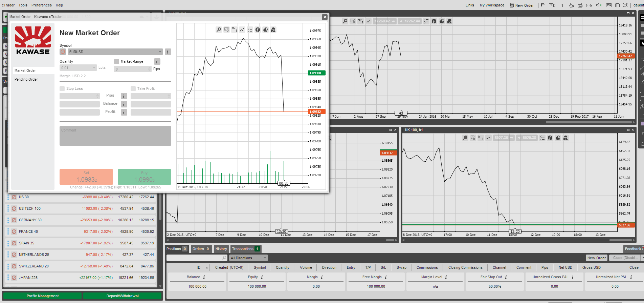The height and width of the screenshot is (303, 644).
Task: Toggle the panel layout icon in top toolbar
Action: [617, 5]
